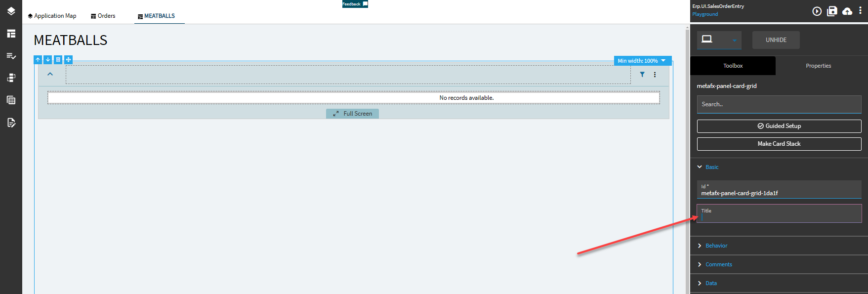This screenshot has width=868, height=294.
Task: Open the top-right vertical ellipsis menu
Action: coord(860,10)
